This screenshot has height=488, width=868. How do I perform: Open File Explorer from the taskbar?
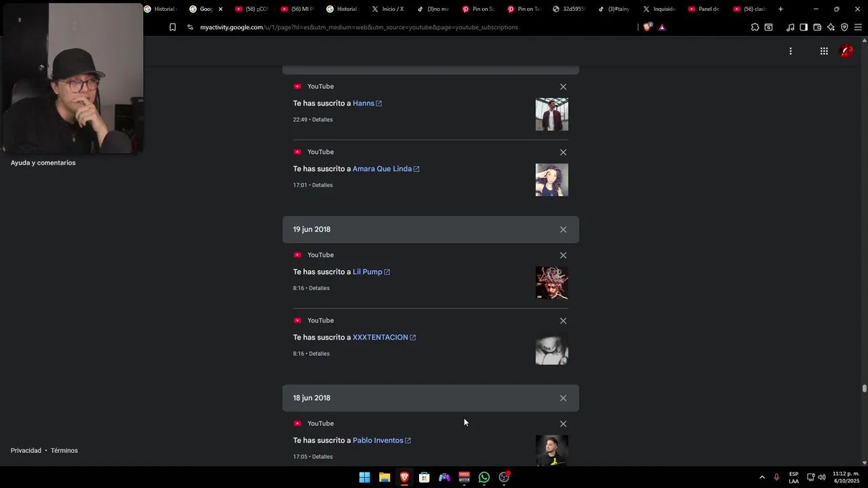coord(384,477)
